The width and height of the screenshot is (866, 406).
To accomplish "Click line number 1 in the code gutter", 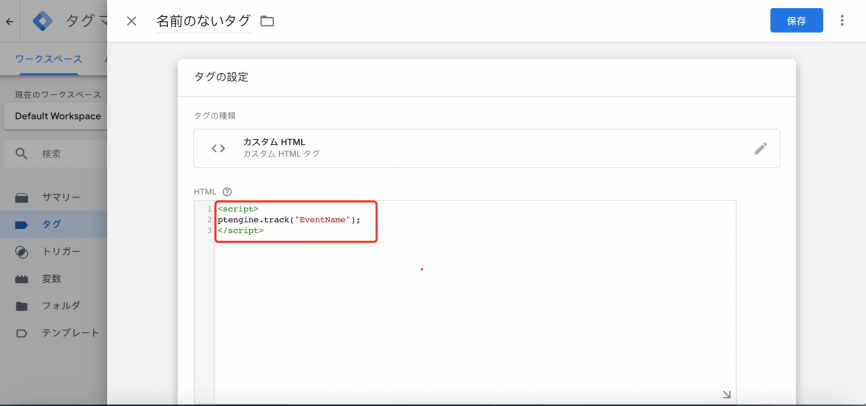I will tap(209, 209).
